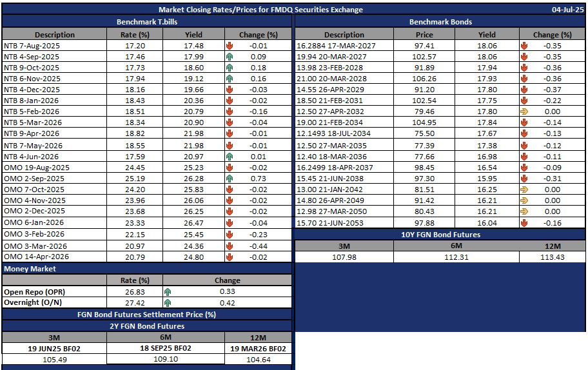Click red down arrow in 15.70 21-JUN-2053 row
The width and height of the screenshot is (588, 370).
pyautogui.click(x=524, y=223)
